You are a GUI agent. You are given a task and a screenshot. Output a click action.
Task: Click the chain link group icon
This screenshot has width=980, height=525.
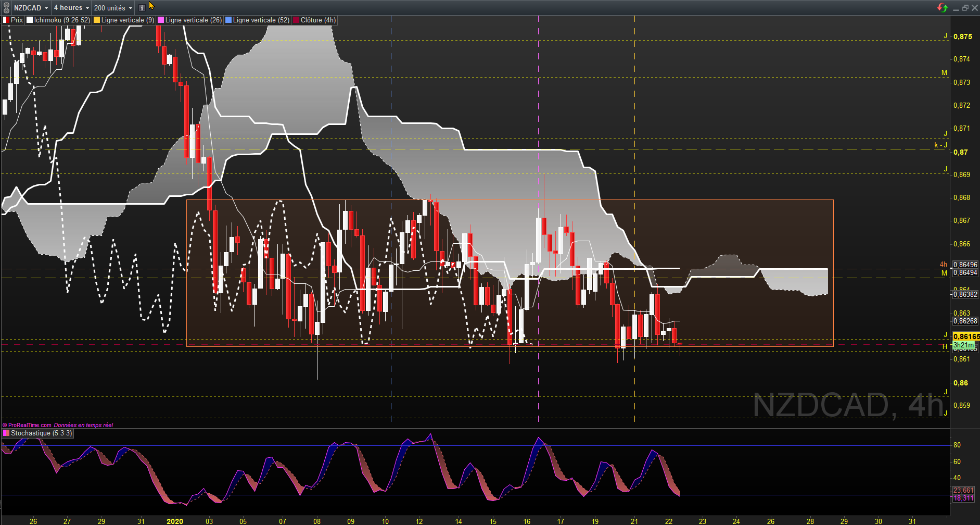pyautogui.click(x=6, y=8)
